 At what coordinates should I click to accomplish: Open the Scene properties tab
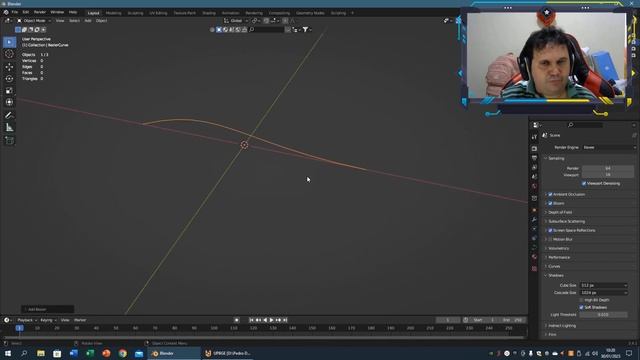tap(534, 177)
